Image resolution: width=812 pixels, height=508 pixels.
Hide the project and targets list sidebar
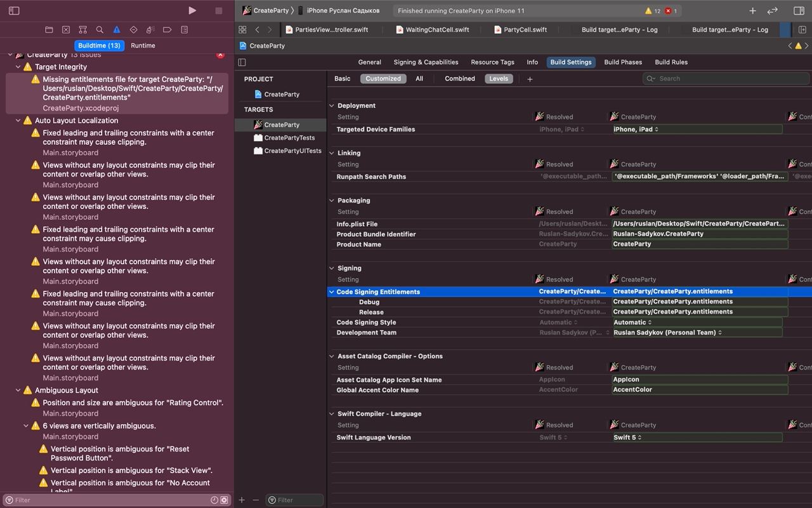[x=242, y=62]
